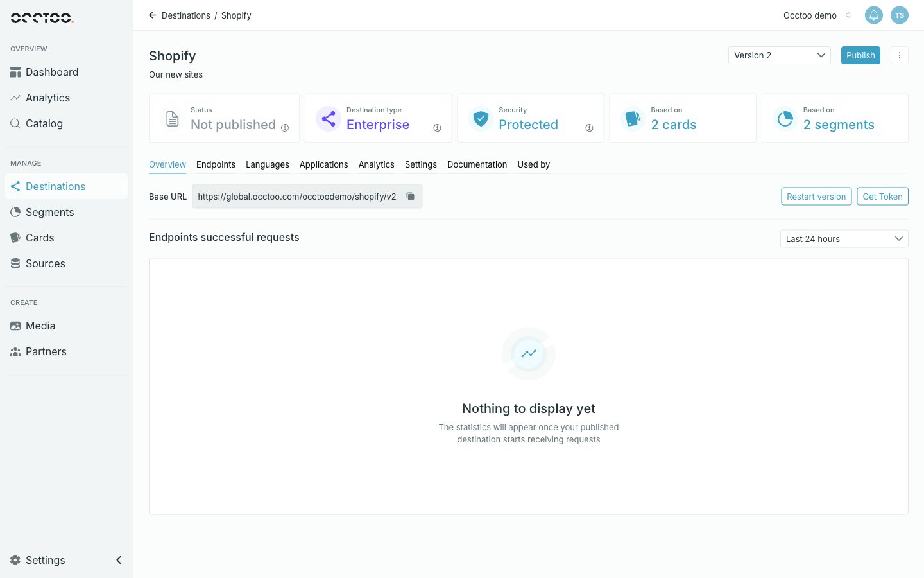Click the Publish button
The height and width of the screenshot is (578, 924).
pos(860,55)
